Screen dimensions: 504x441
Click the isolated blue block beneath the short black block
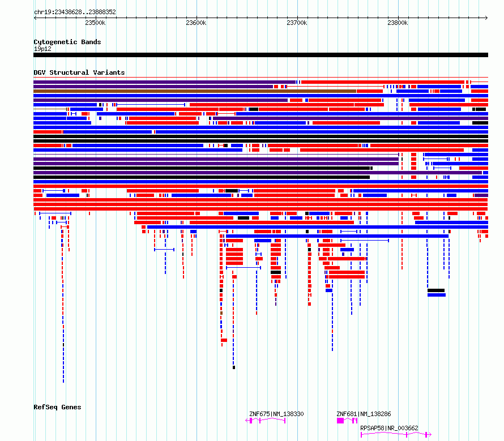[437, 295]
